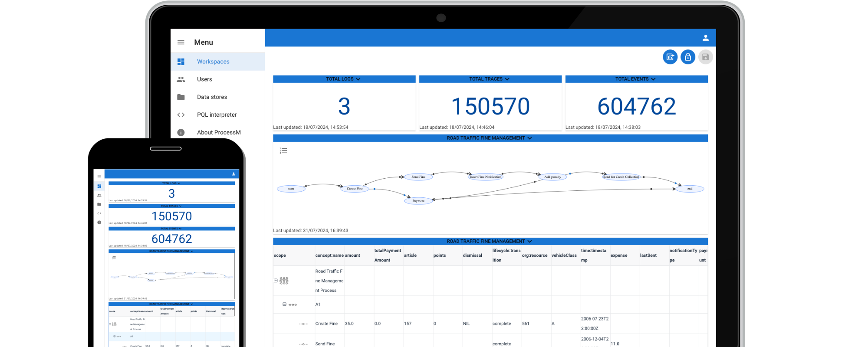
Task: Select Workspaces in the sidebar menu
Action: [213, 62]
